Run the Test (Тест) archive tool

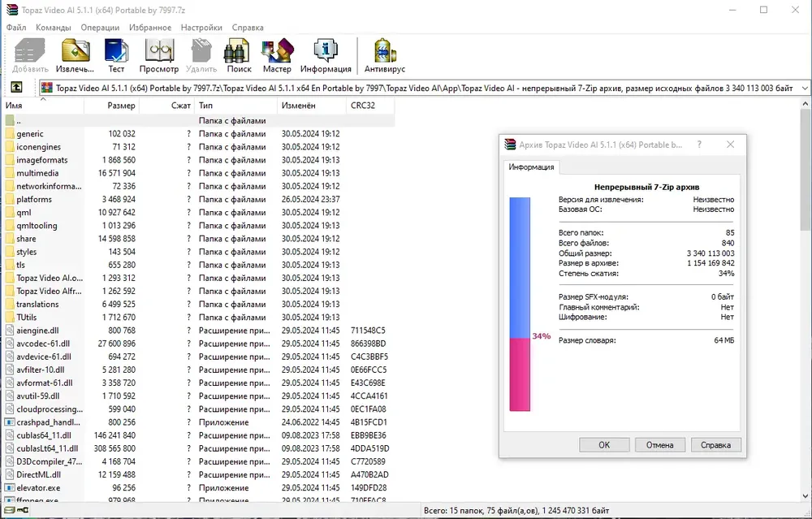[116, 55]
